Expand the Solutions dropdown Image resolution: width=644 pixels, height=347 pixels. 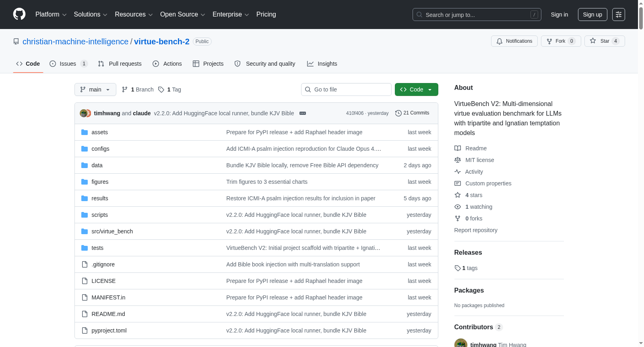point(91,15)
